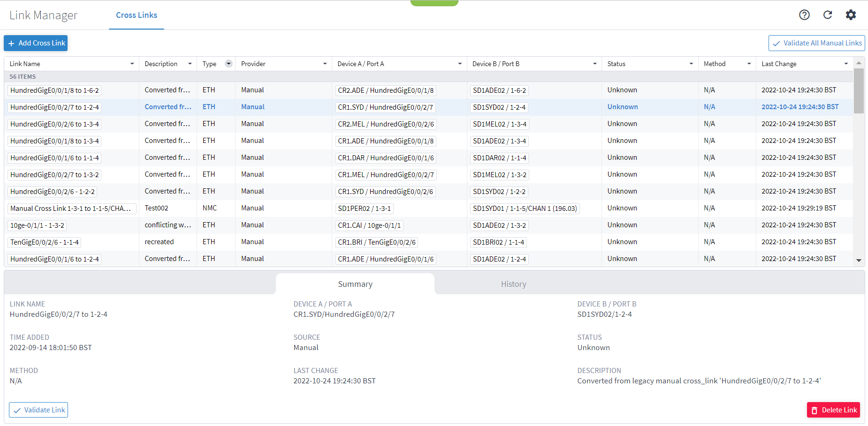Select the Cross Links tab
868x426 pixels.
click(136, 15)
